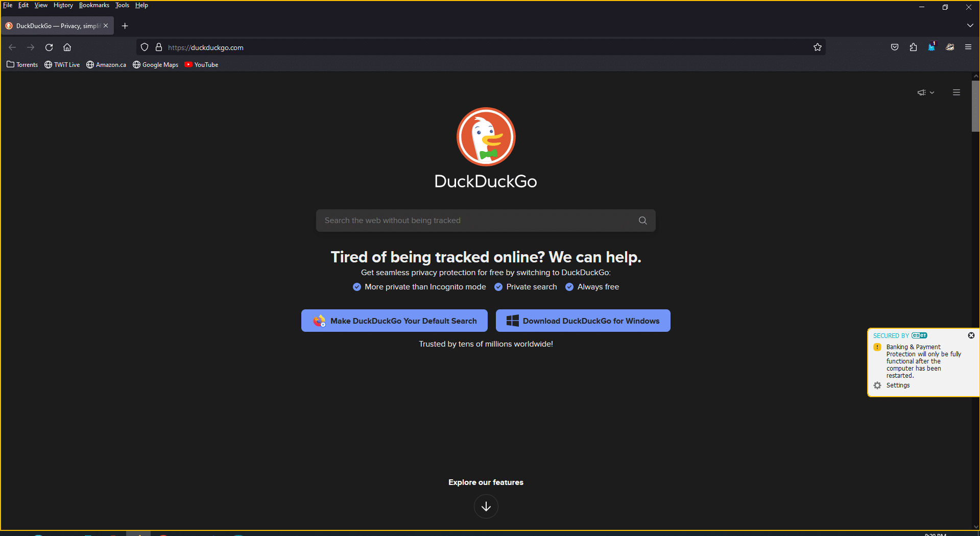Open the Bookmarks menu
This screenshot has height=536, width=980.
tap(94, 5)
